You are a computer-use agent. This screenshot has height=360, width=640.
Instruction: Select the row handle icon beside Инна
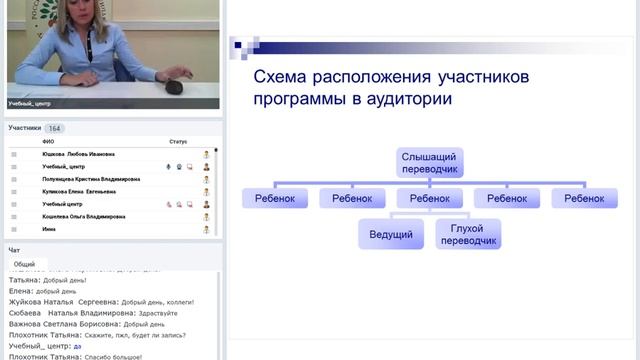(x=14, y=229)
